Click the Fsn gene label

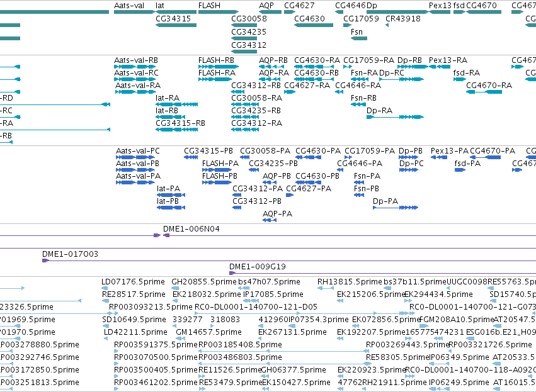356,31
